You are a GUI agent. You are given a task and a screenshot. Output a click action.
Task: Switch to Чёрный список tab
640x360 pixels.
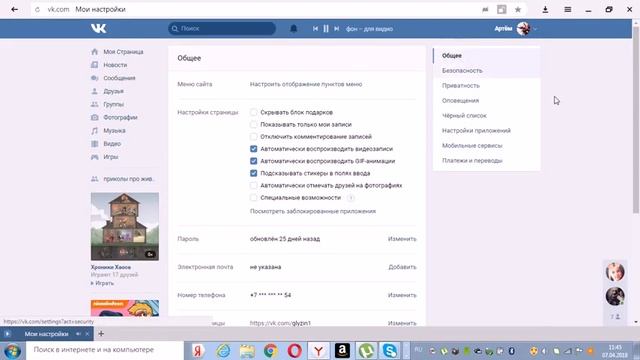pos(487,116)
